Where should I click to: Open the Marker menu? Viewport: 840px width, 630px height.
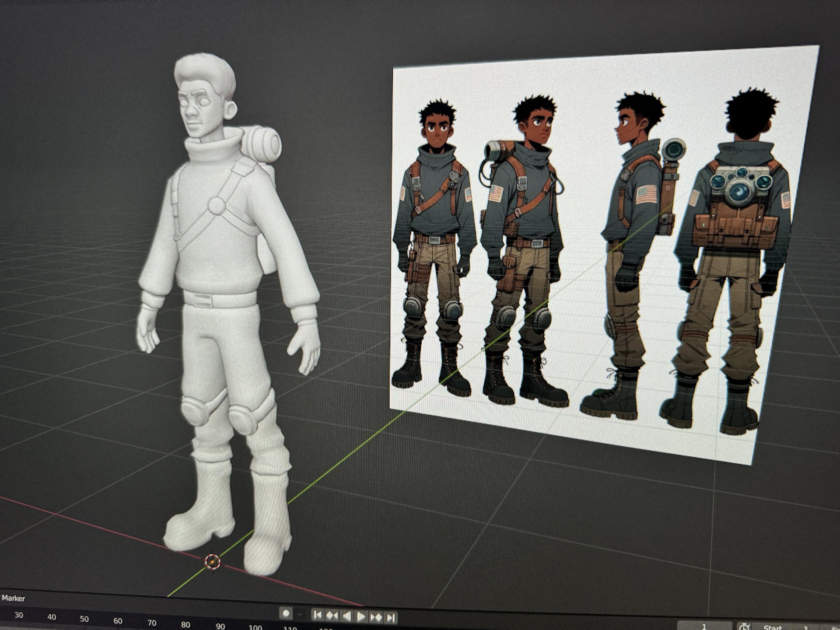coord(14,598)
